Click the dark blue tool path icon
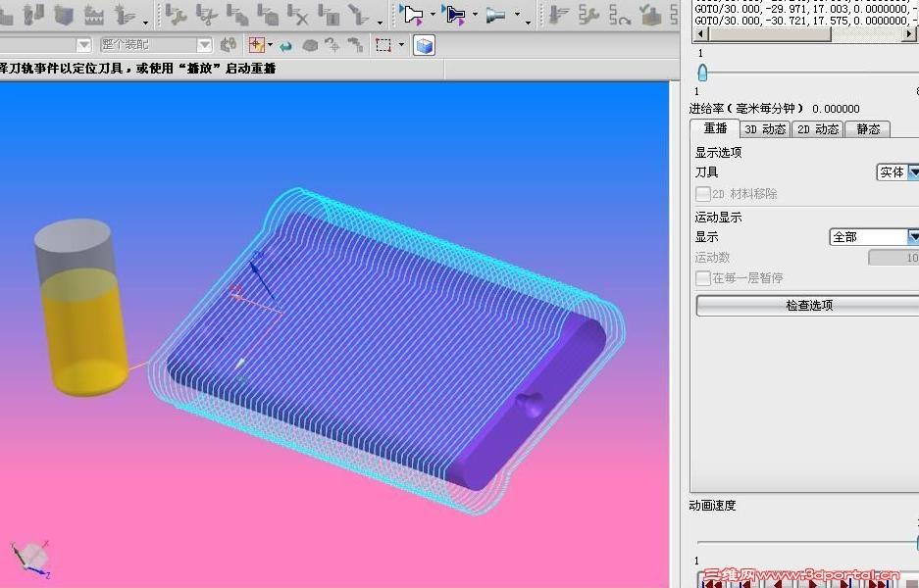 [455, 15]
